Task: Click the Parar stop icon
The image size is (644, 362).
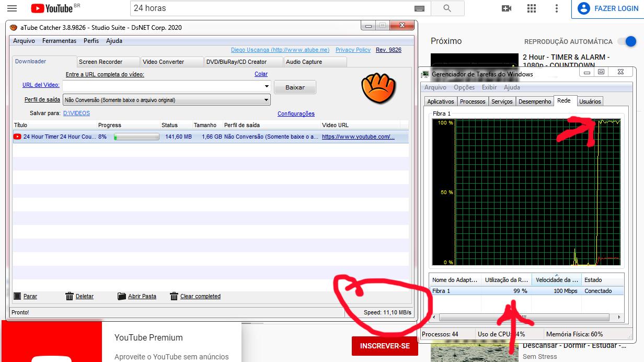Action: tap(17, 296)
